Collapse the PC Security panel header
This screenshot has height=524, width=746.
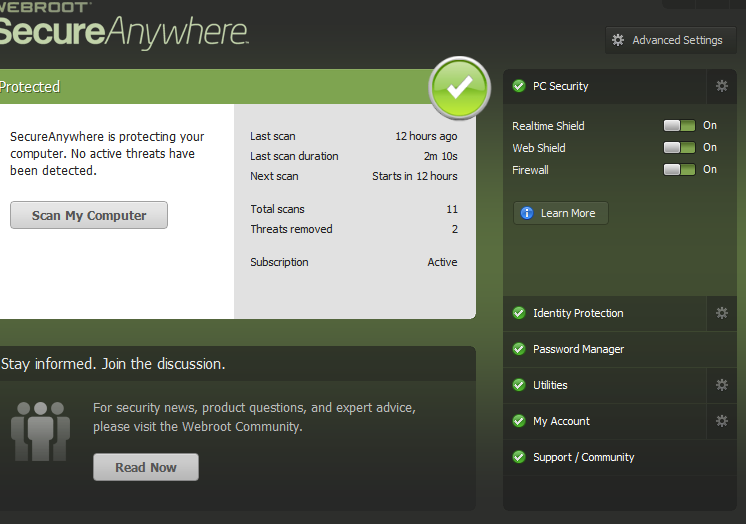[605, 86]
